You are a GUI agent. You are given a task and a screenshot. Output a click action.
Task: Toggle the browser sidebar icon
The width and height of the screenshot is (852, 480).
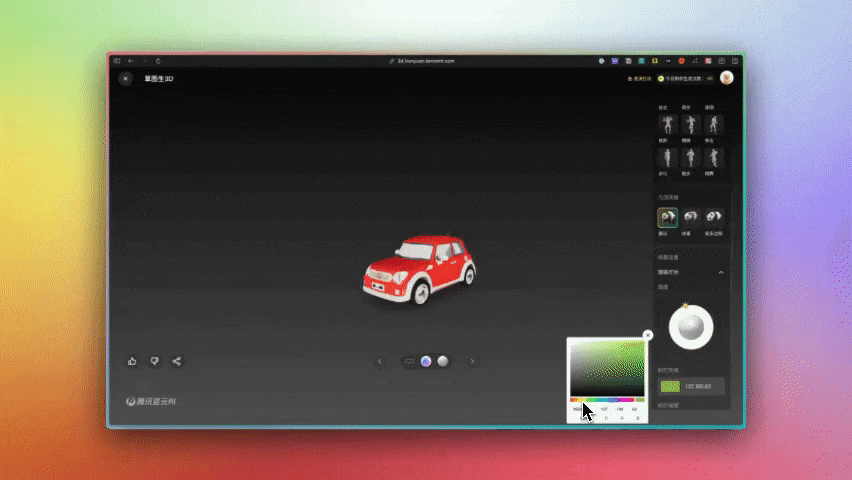coord(117,61)
